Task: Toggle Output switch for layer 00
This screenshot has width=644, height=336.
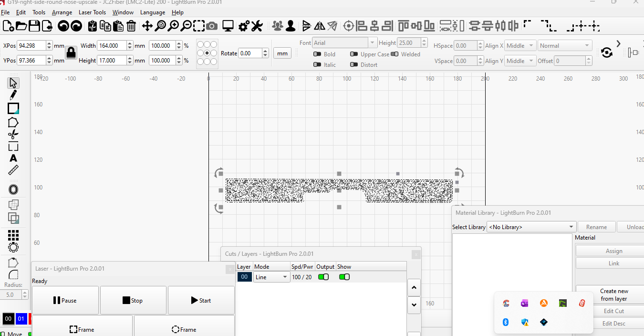Action: coord(323,277)
